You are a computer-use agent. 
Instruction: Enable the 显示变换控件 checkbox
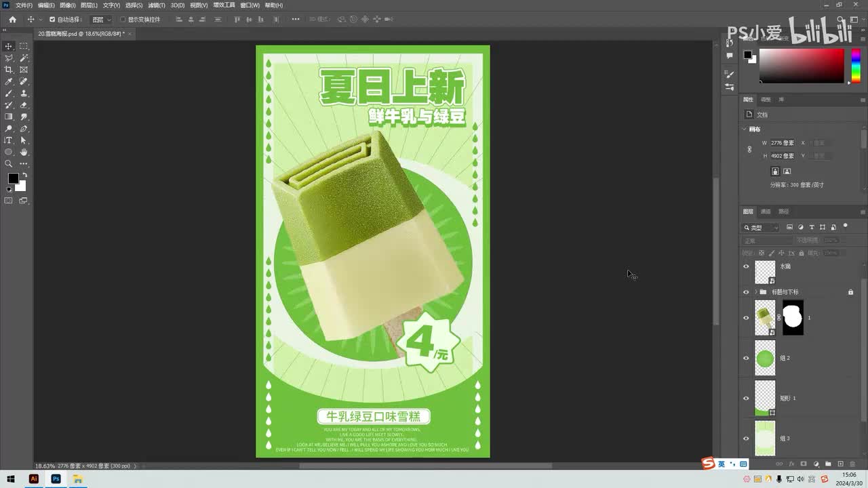click(x=123, y=20)
